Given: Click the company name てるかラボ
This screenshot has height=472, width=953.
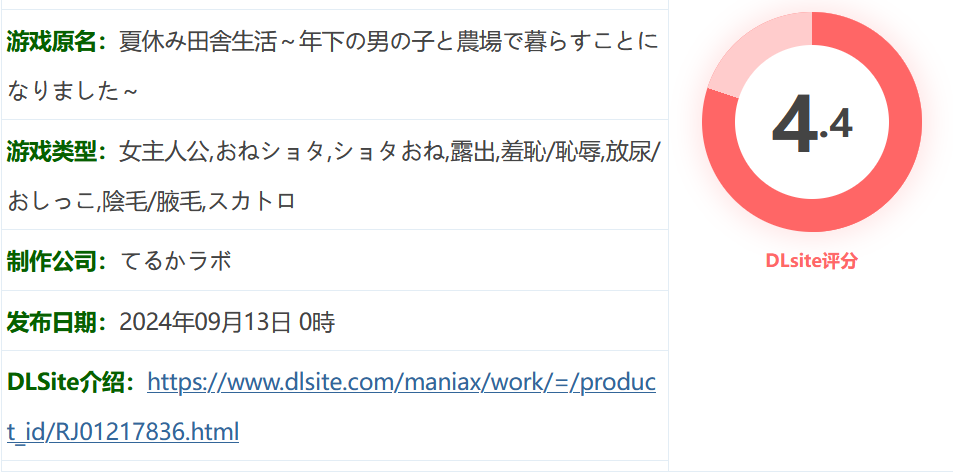Looking at the screenshot, I should click(x=176, y=261).
